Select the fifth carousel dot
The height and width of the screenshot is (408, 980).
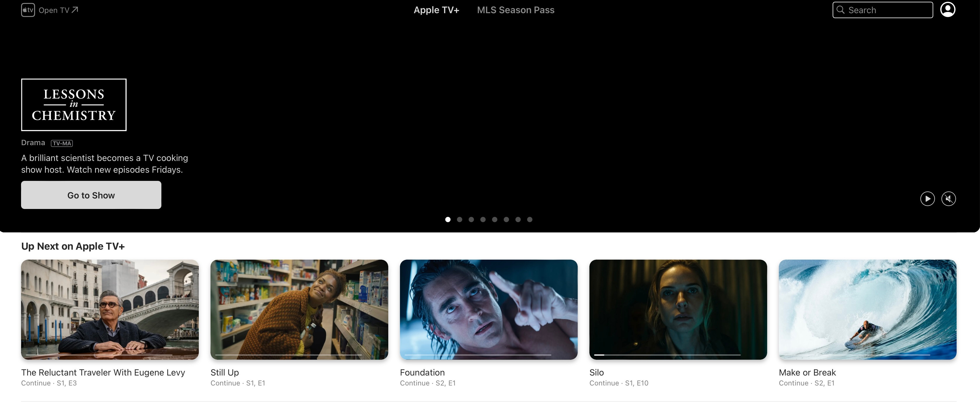pyautogui.click(x=495, y=220)
